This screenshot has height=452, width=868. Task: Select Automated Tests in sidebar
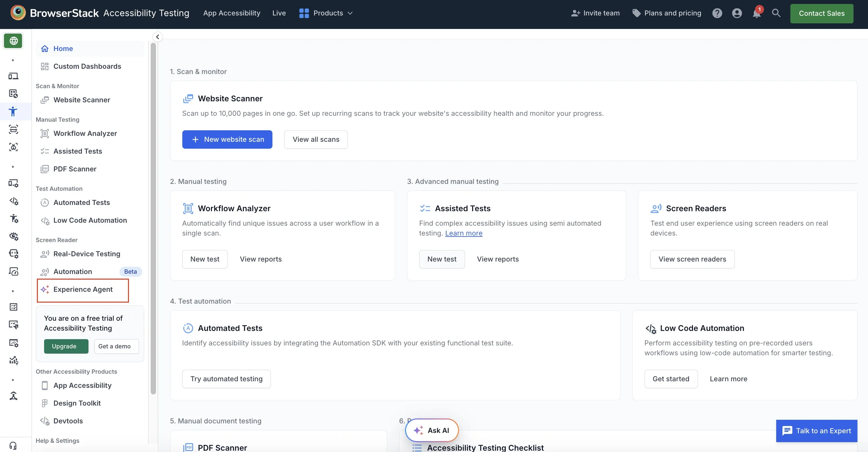coord(89,202)
